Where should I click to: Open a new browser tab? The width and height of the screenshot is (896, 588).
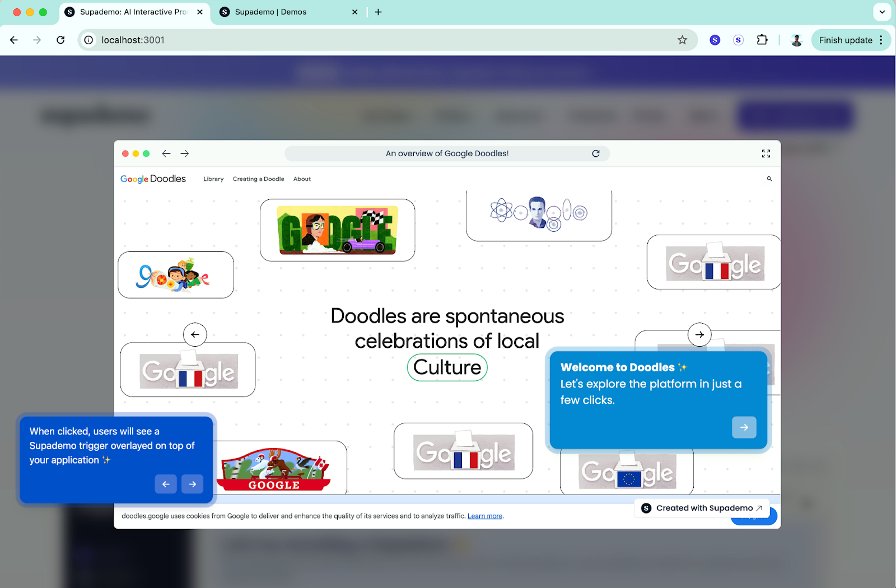click(379, 12)
